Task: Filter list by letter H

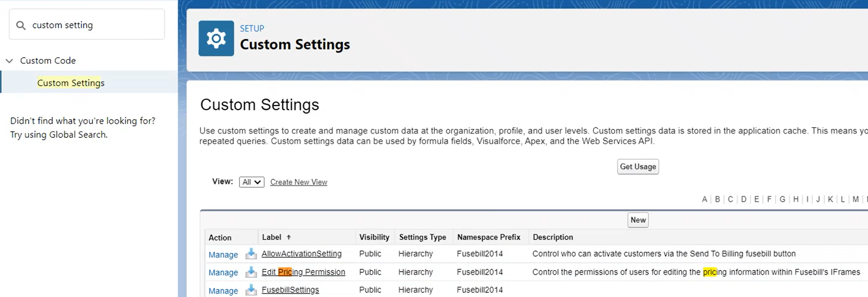Action: point(796,199)
